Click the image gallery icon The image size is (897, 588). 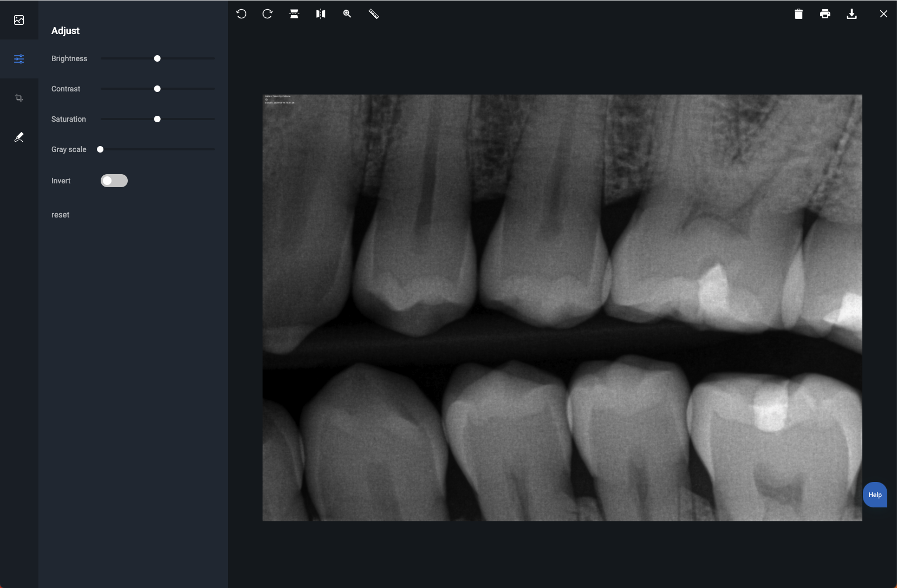click(x=19, y=20)
